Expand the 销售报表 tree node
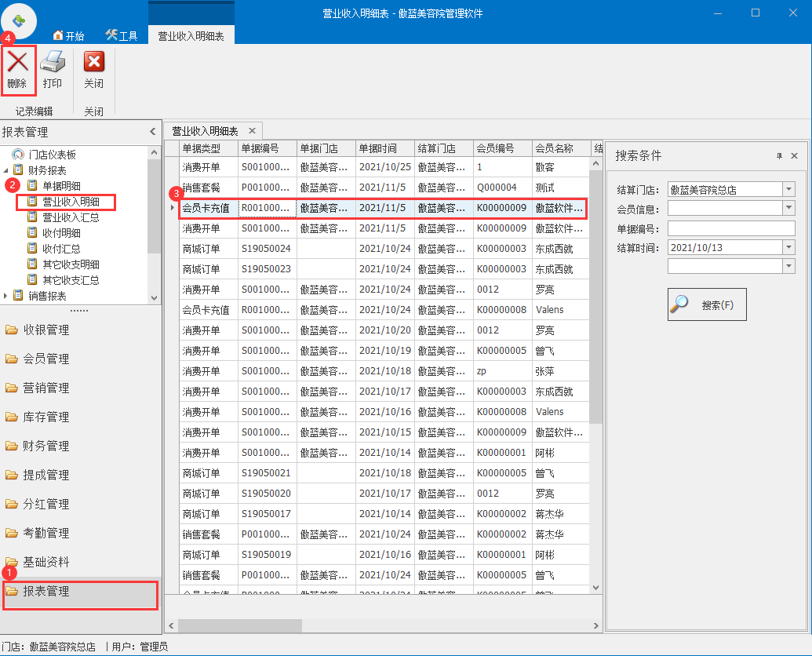The image size is (812, 656). 7,296
